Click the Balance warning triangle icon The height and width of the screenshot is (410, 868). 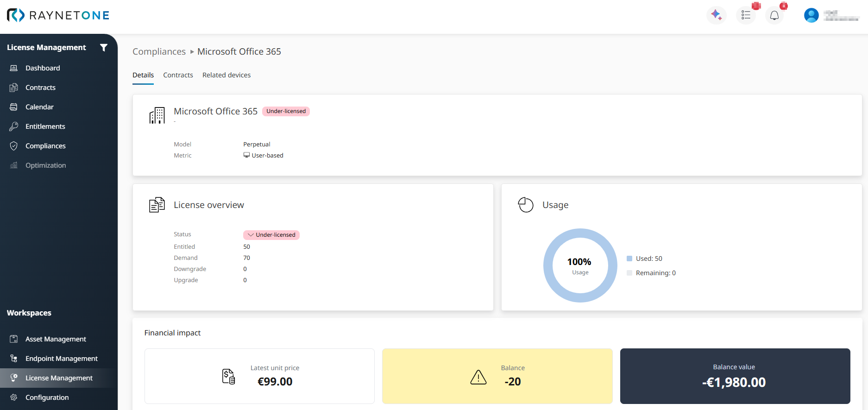pos(478,377)
